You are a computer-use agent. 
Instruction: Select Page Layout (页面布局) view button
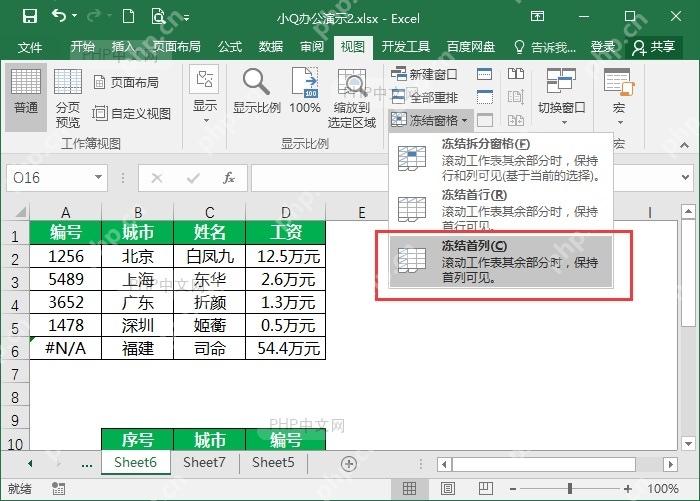point(126,82)
